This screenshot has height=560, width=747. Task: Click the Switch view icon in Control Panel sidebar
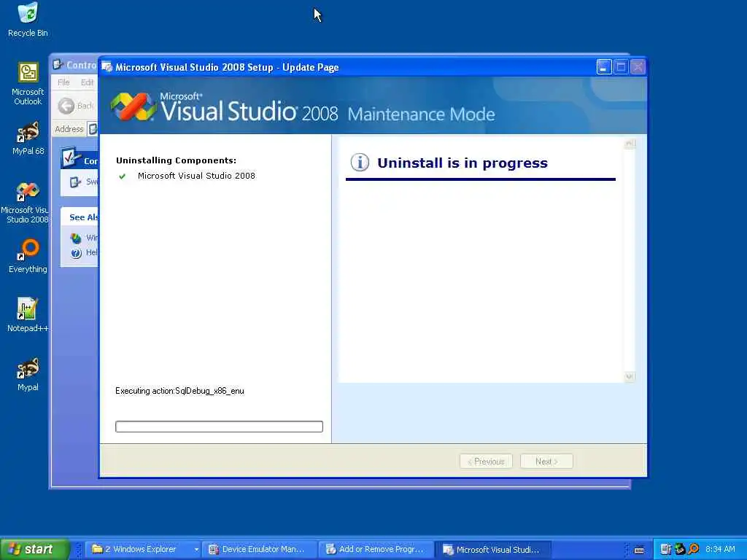(x=75, y=182)
